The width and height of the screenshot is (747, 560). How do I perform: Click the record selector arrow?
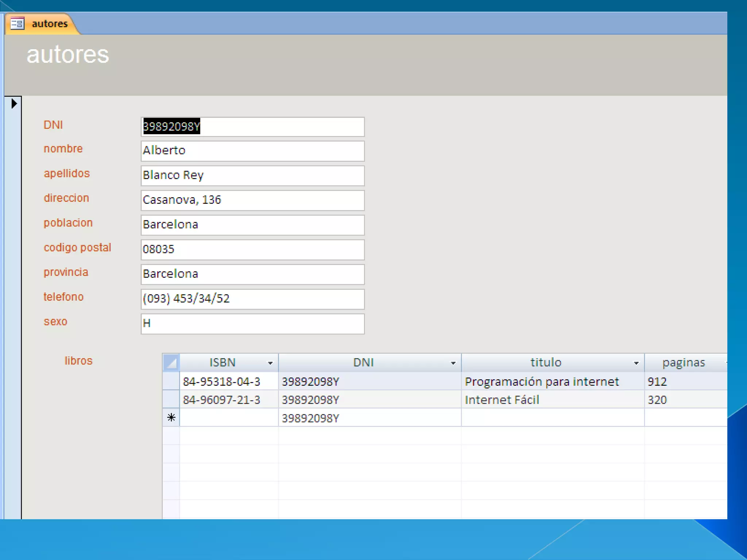coord(14,104)
